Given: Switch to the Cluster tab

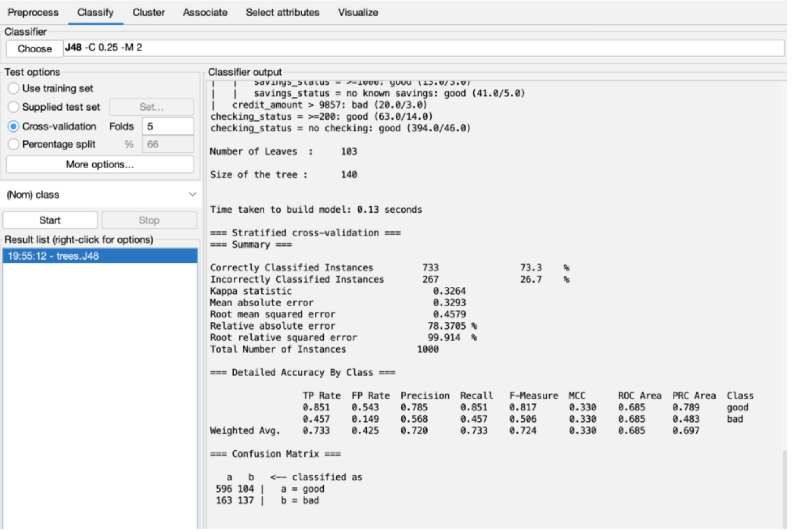Looking at the screenshot, I should point(148,13).
